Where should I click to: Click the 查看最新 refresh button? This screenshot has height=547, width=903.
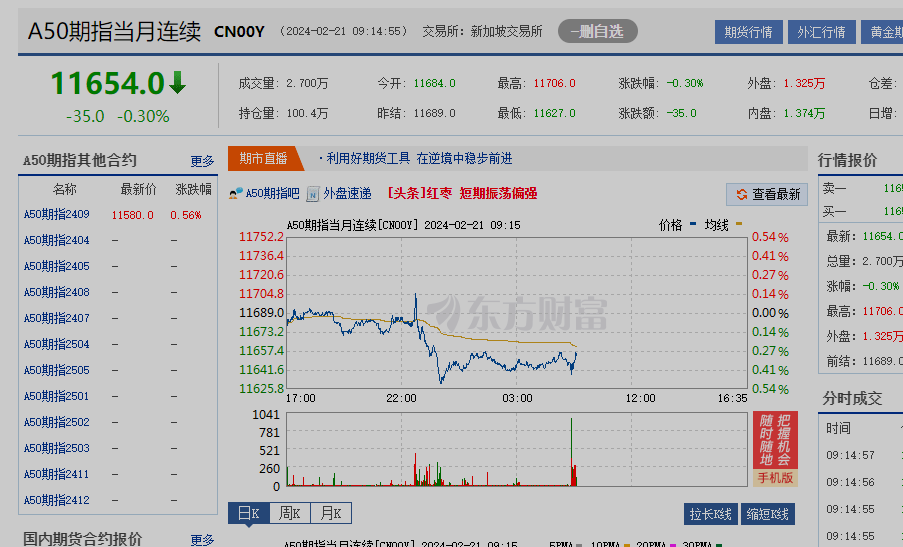tap(767, 195)
